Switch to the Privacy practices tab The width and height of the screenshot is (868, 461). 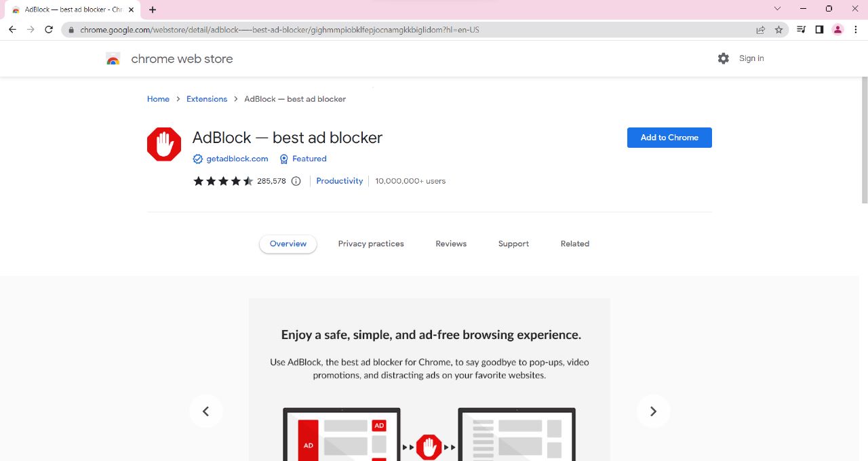tap(371, 244)
